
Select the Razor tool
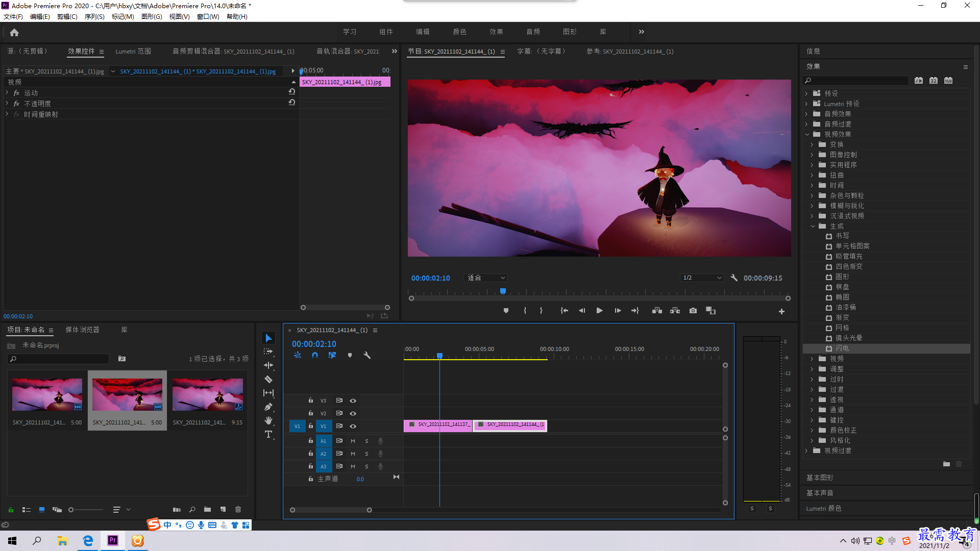268,379
